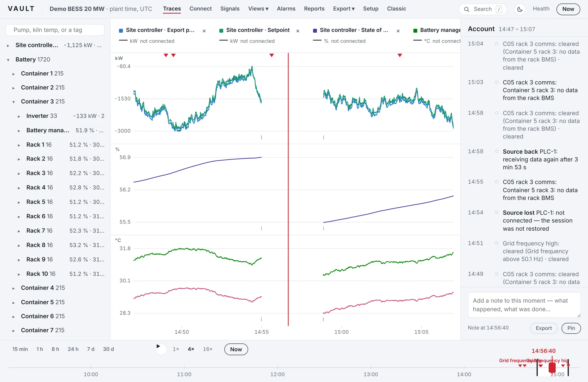
Task: Click teal swatch of Setpoint trace
Action: (221, 31)
